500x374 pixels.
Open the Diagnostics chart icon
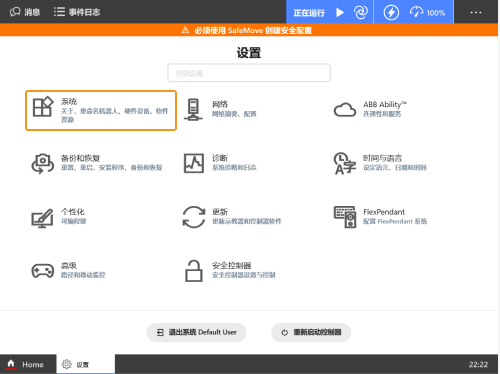point(194,163)
